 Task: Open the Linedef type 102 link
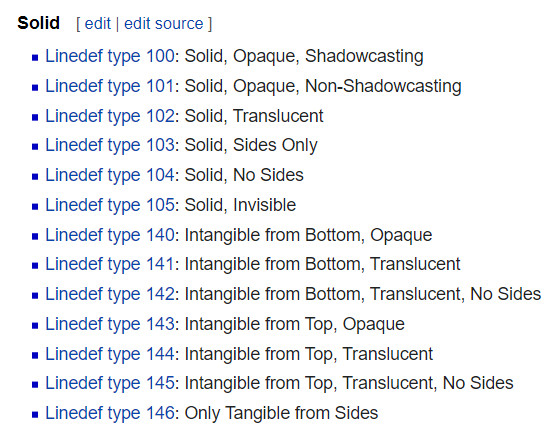(x=110, y=116)
